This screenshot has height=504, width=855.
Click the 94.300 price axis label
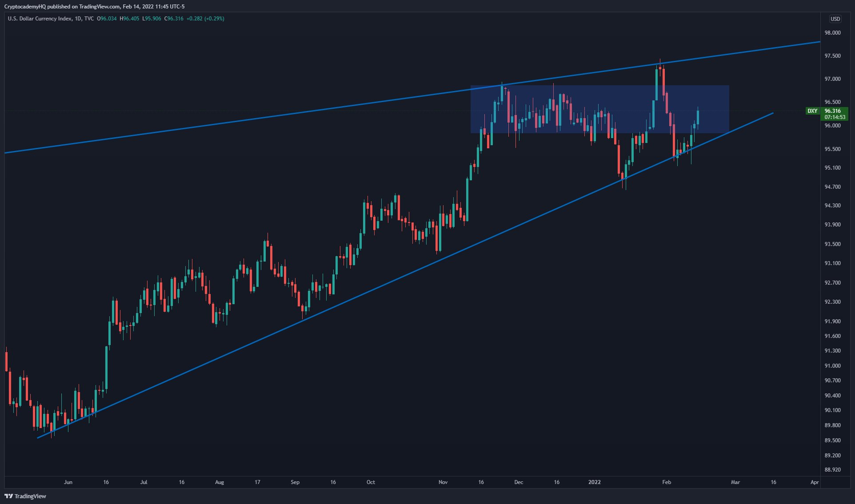point(832,206)
